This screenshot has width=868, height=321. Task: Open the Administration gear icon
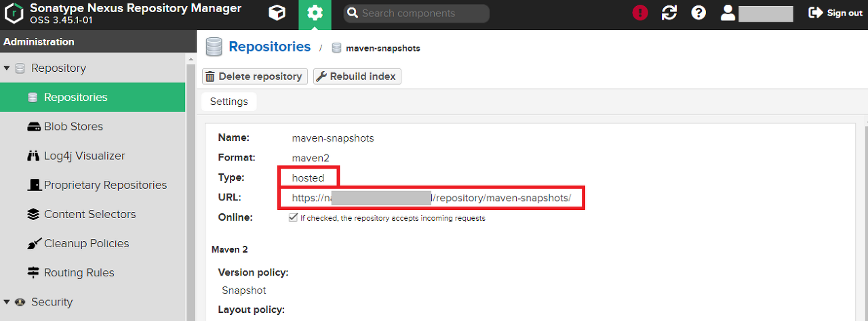(x=315, y=14)
